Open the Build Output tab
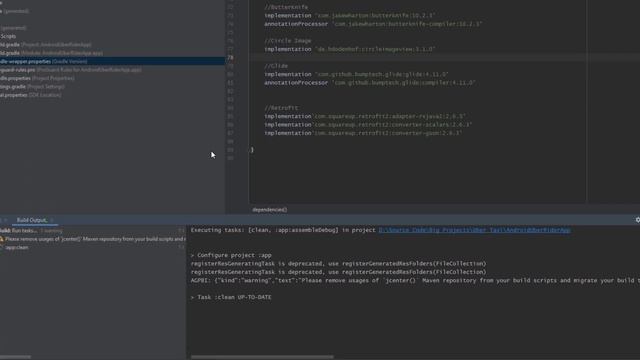 pyautogui.click(x=31, y=220)
